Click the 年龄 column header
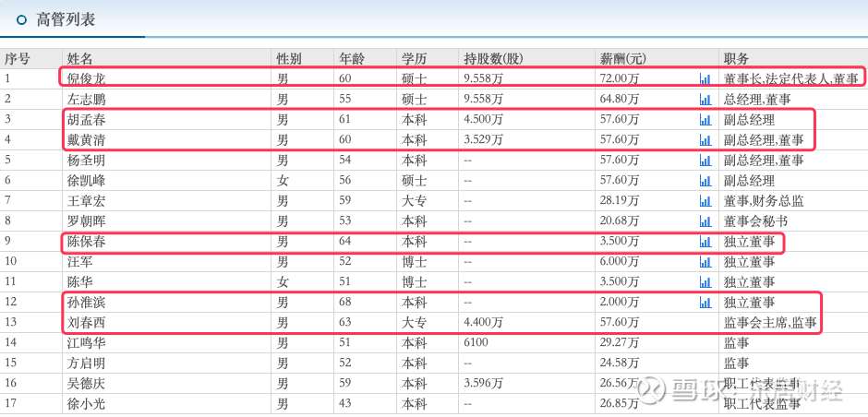 (x=352, y=58)
